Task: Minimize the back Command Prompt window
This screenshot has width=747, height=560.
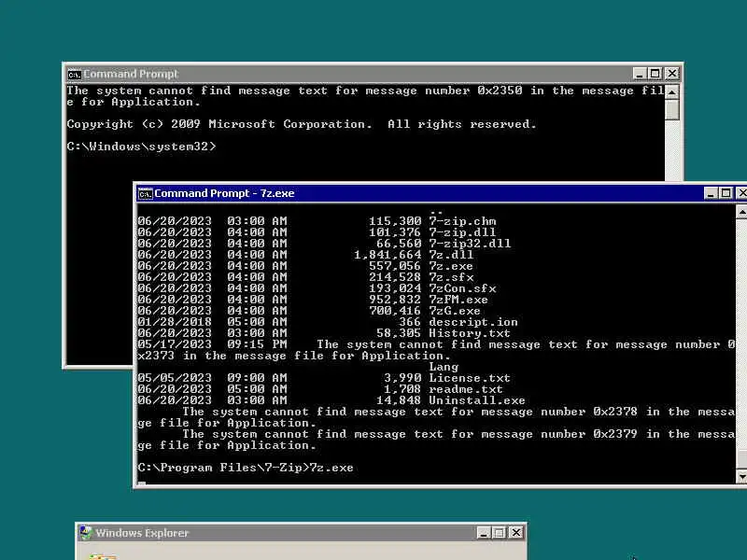Action: 640,74
